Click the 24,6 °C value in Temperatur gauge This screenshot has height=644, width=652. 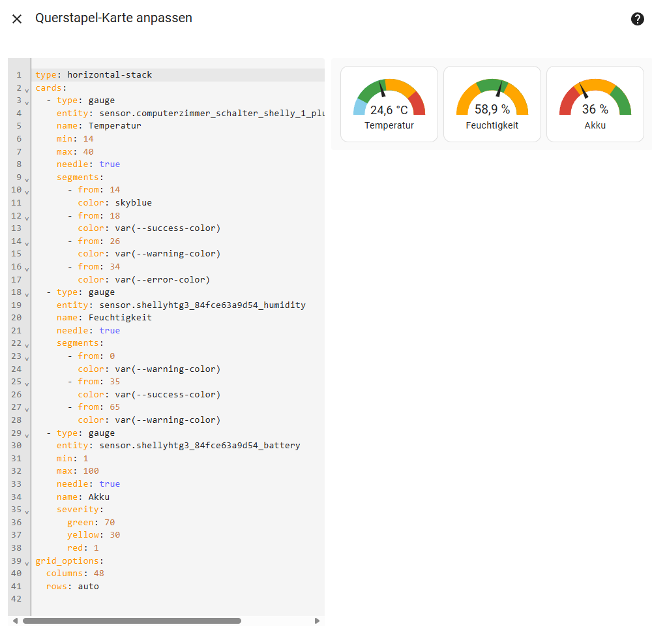tap(389, 110)
